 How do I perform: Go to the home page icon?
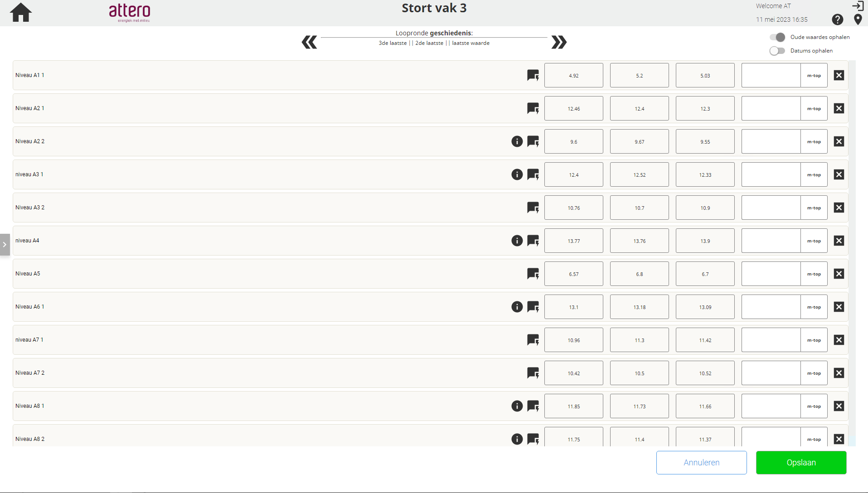(x=21, y=13)
